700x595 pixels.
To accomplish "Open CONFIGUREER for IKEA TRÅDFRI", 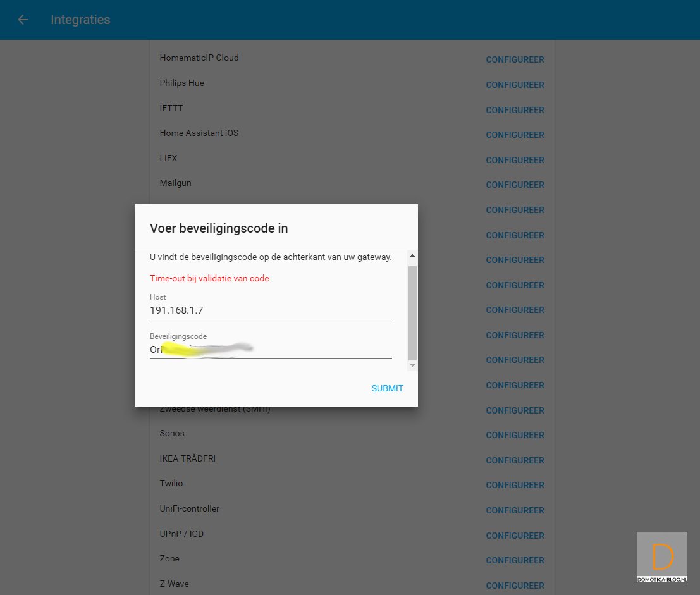I will 515,461.
